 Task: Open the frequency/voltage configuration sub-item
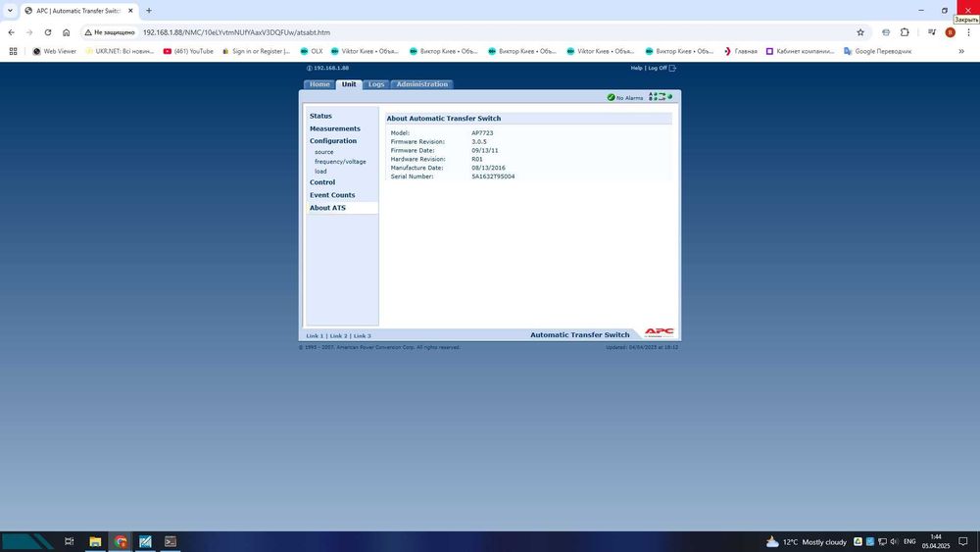tap(340, 162)
